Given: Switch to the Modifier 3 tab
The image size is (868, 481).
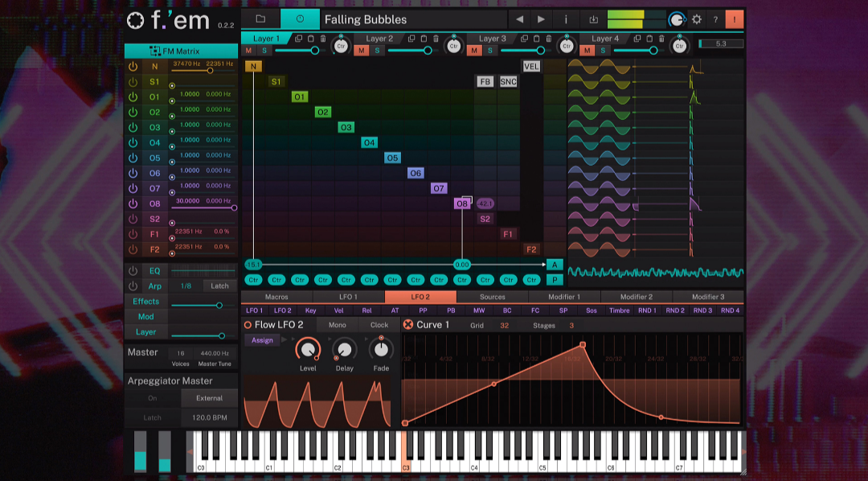Looking at the screenshot, I should point(708,297).
